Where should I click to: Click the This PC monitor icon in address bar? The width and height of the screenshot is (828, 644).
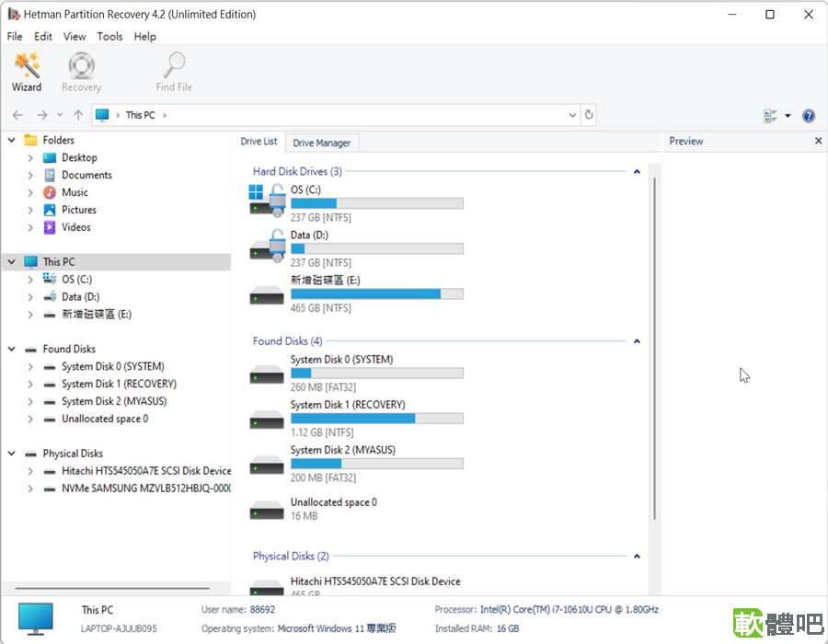[x=102, y=115]
